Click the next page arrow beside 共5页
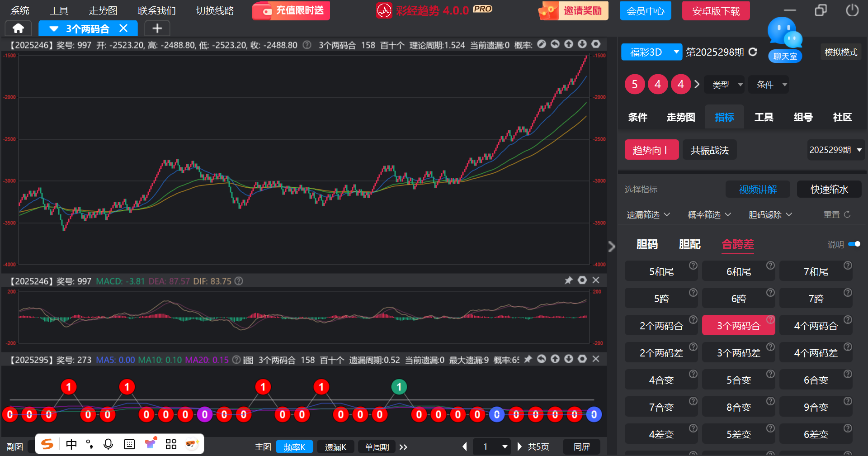The image size is (868, 456). [519, 447]
